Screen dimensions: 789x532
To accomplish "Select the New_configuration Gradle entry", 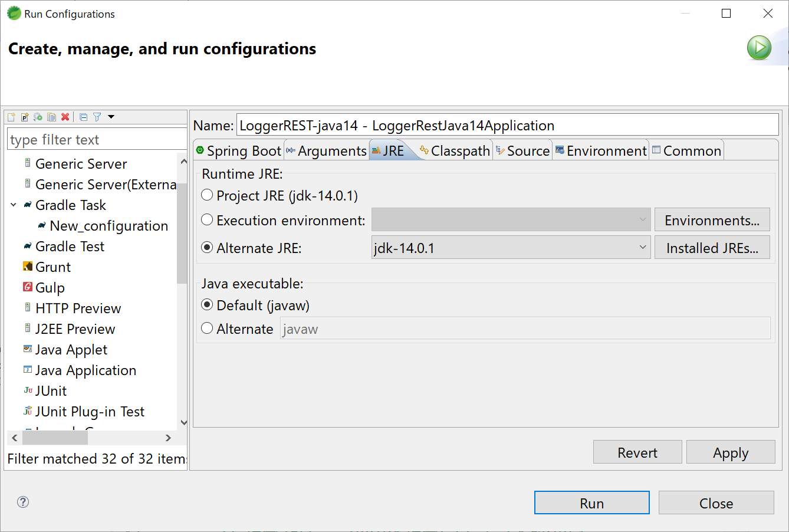I will [109, 226].
